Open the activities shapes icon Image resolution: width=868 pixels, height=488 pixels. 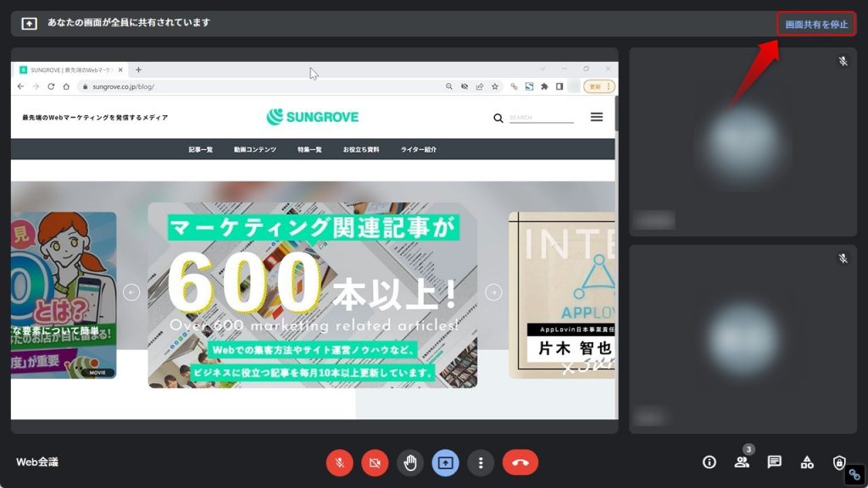(807, 462)
